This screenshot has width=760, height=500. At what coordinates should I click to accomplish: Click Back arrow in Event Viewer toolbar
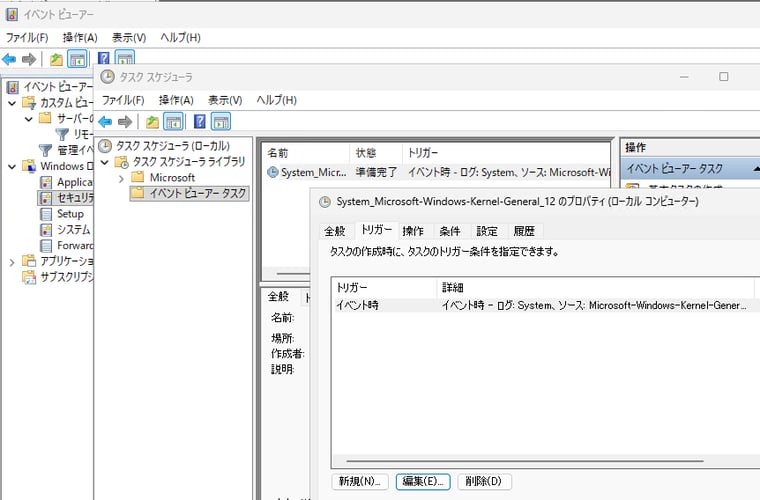pyautogui.click(x=9, y=60)
